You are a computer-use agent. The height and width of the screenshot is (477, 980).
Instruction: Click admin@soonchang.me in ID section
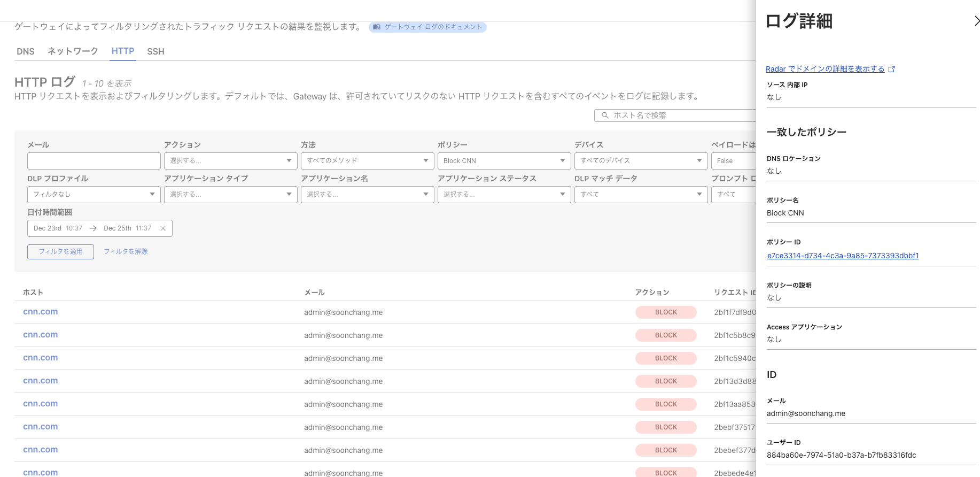pos(806,413)
